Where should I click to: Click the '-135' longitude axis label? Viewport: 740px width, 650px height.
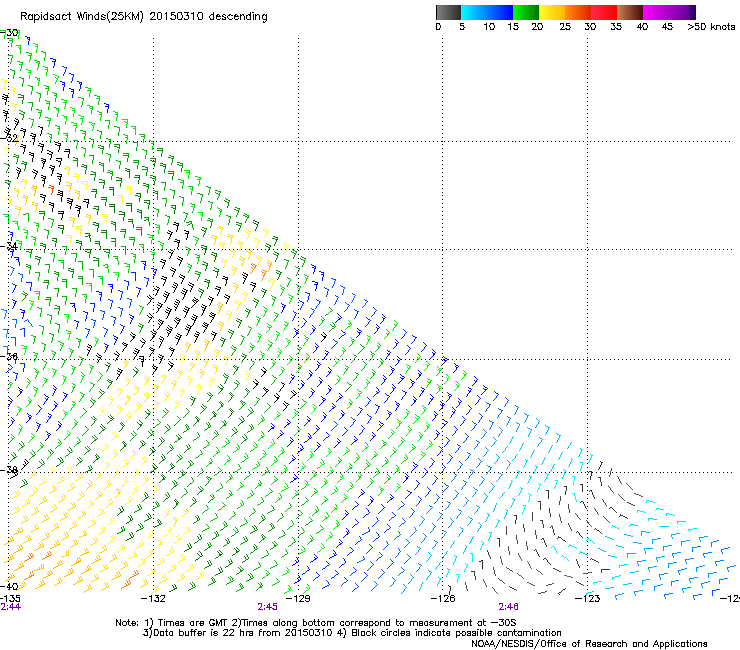(x=10, y=598)
